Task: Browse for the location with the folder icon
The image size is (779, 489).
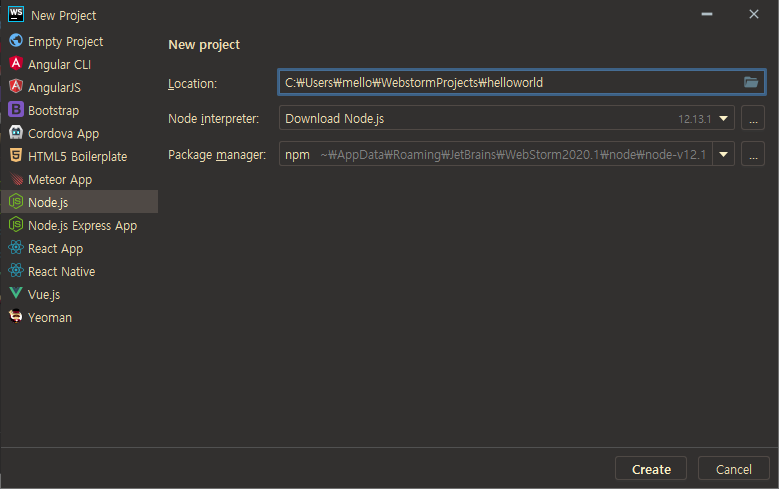Action: [x=751, y=82]
